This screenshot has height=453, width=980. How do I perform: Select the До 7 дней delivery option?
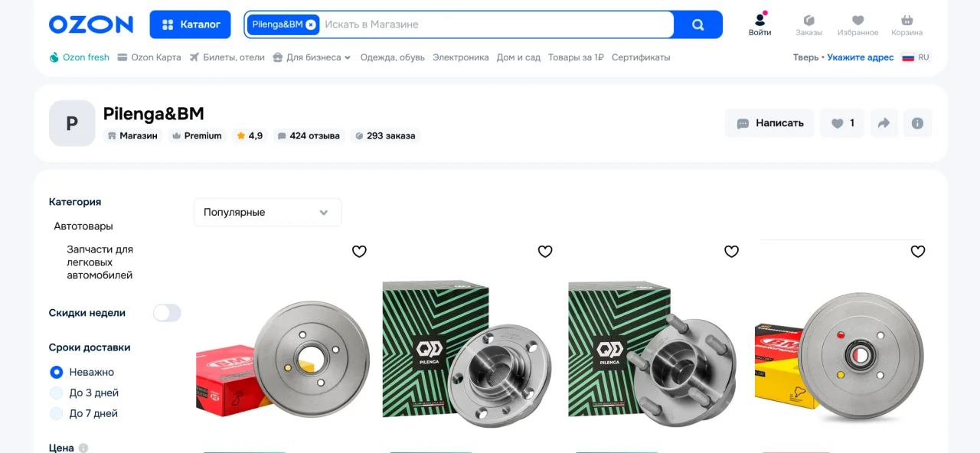pos(57,414)
